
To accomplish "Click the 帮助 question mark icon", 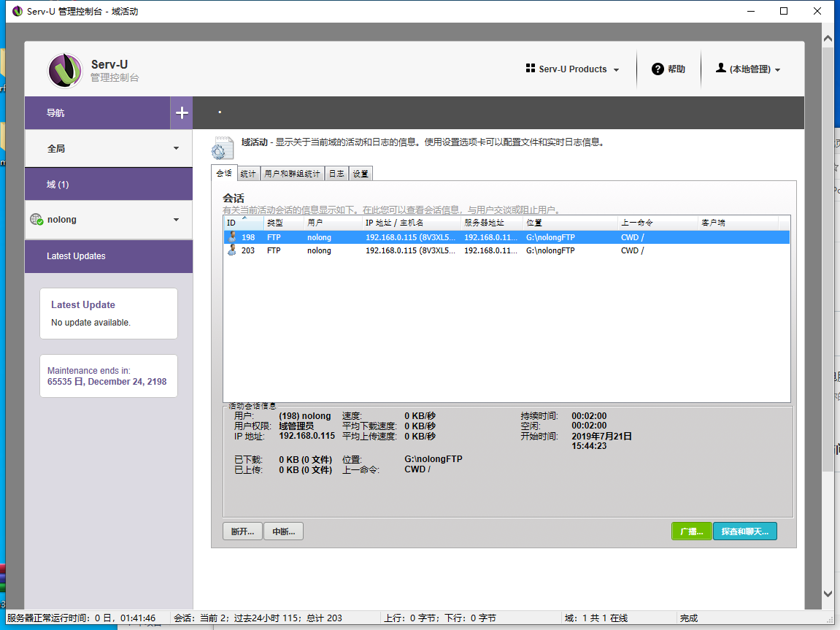I will tap(658, 69).
